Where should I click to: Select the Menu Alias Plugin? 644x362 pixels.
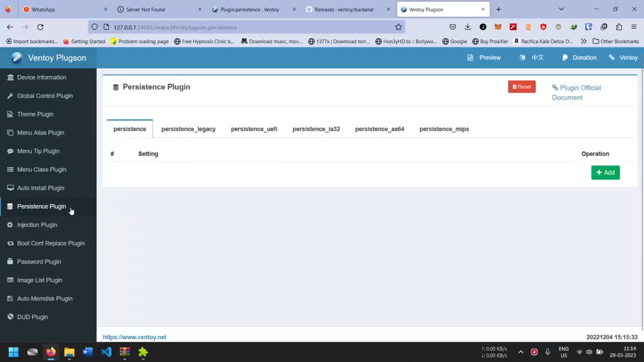41,132
